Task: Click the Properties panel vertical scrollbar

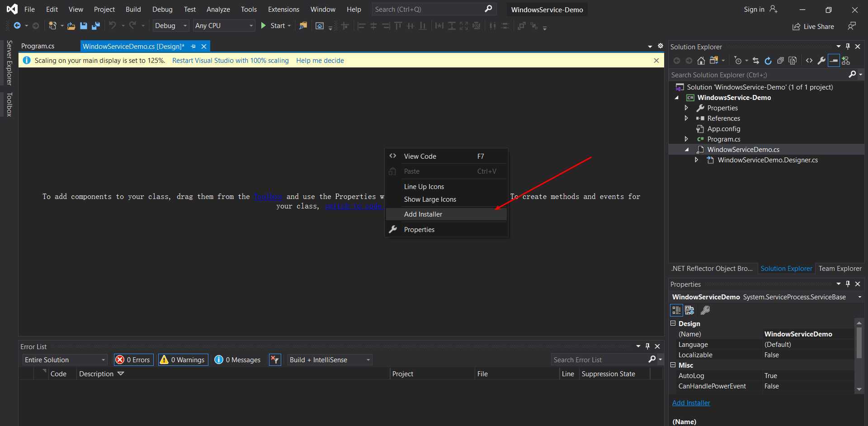Action: click(859, 356)
